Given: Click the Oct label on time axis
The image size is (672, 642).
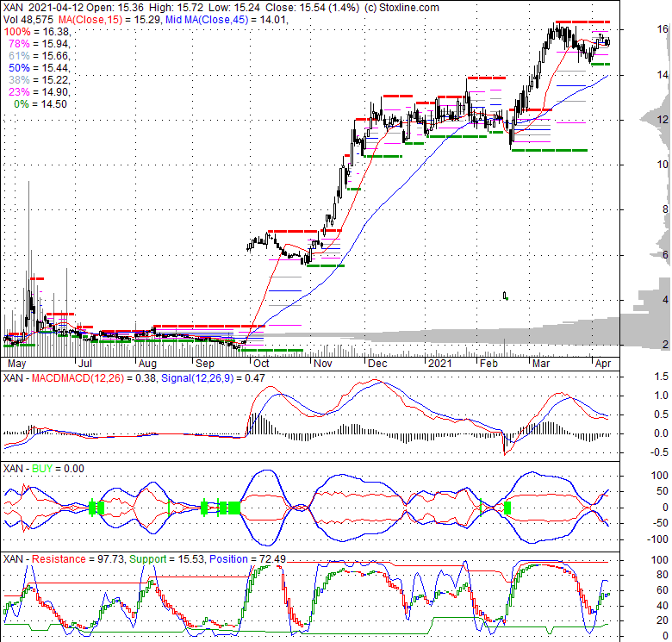Looking at the screenshot, I should (261, 364).
